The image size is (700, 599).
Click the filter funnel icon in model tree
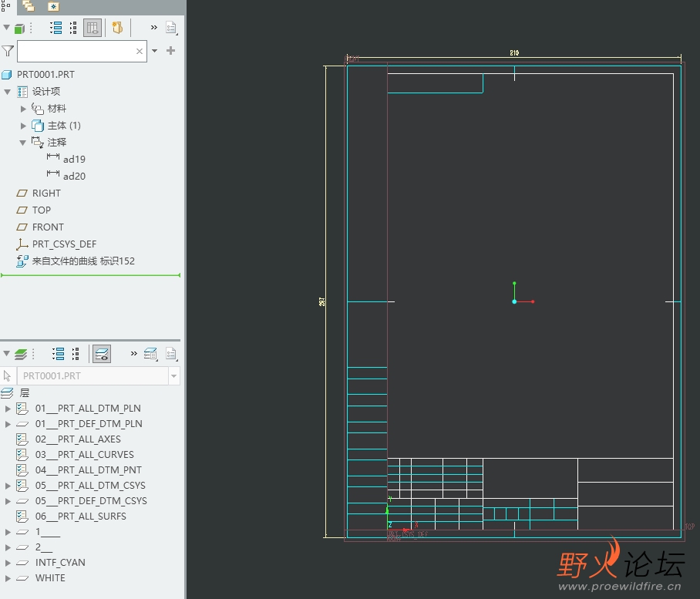pos(8,51)
